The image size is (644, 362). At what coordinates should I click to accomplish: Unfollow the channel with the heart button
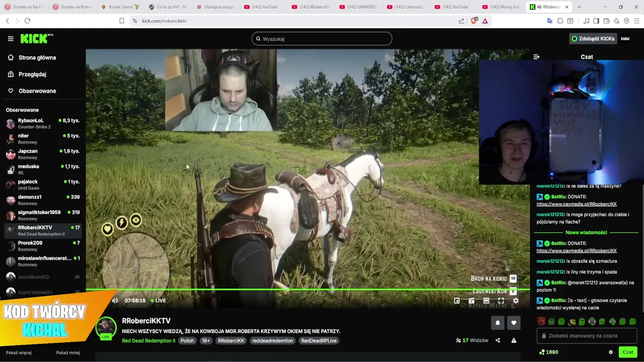click(x=514, y=323)
